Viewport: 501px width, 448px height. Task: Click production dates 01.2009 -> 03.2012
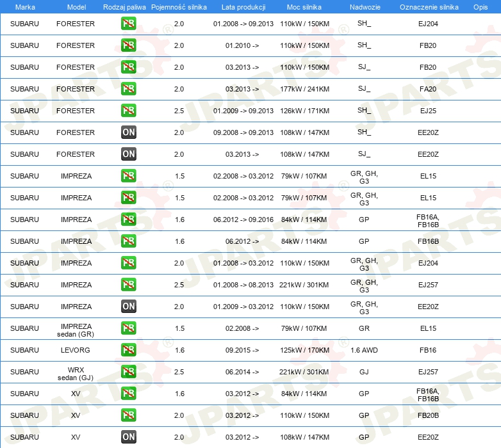click(243, 307)
